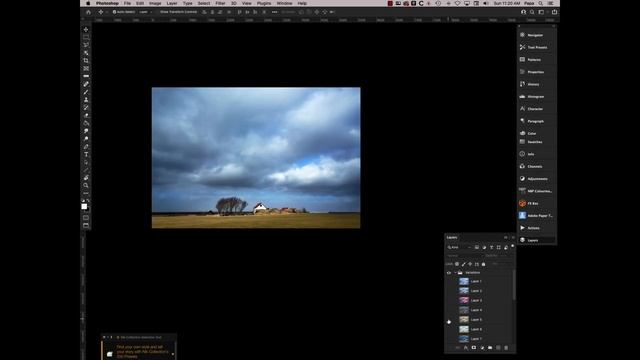
Task: Open the Navigator panel
Action: [x=536, y=35]
